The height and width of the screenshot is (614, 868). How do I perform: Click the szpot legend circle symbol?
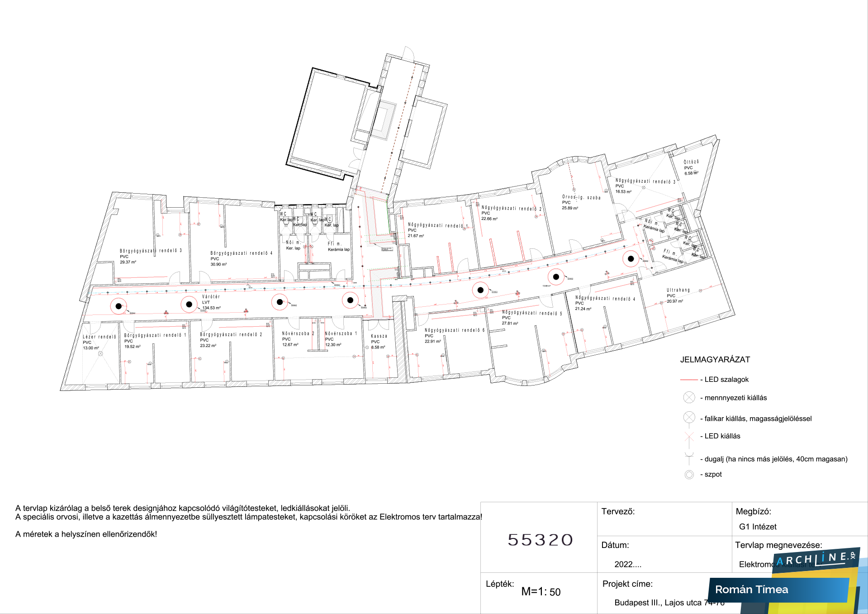coord(689,475)
